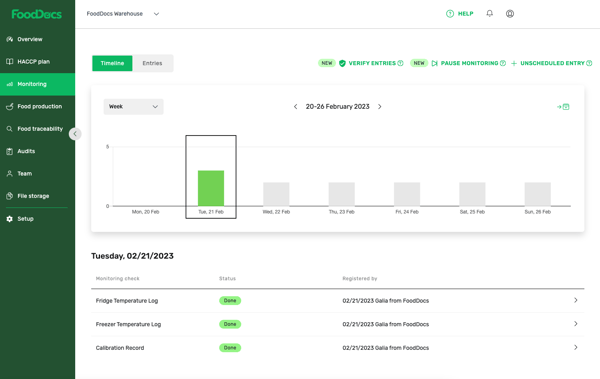Click 20-26 February 2023 date range

tap(338, 107)
